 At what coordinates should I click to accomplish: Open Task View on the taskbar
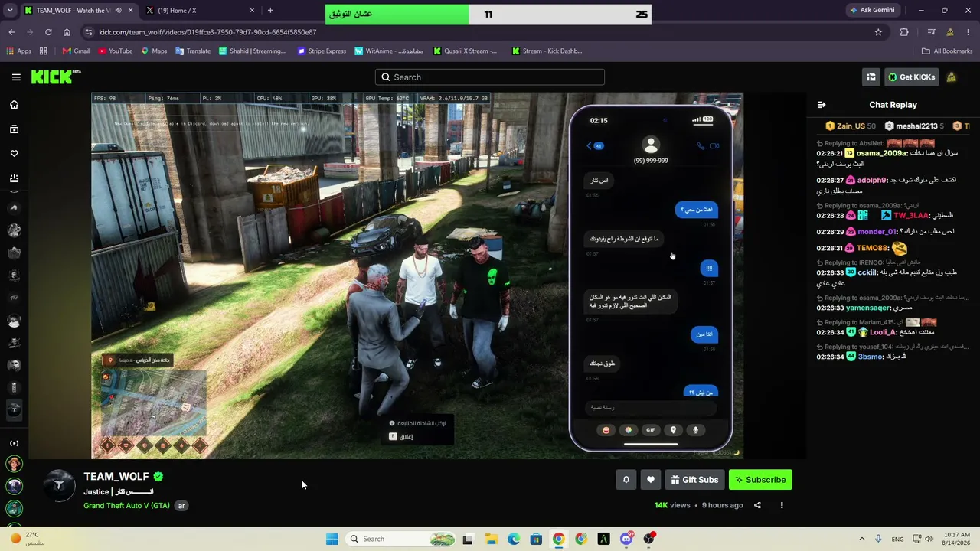pos(468,539)
